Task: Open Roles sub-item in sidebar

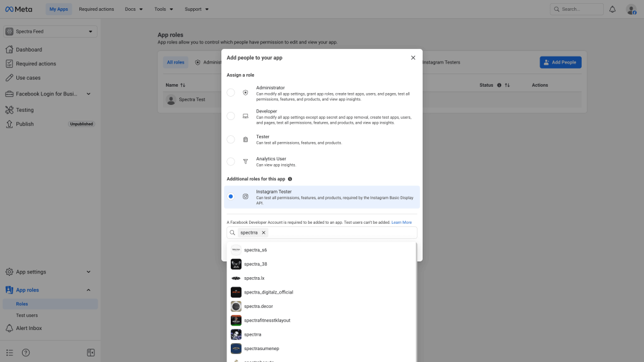Action: [x=50, y=304]
